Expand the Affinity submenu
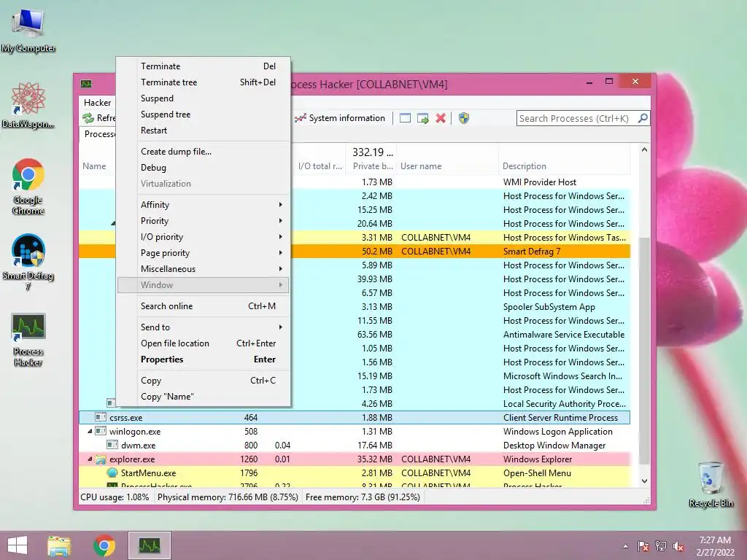This screenshot has height=560, width=747. 203,205
